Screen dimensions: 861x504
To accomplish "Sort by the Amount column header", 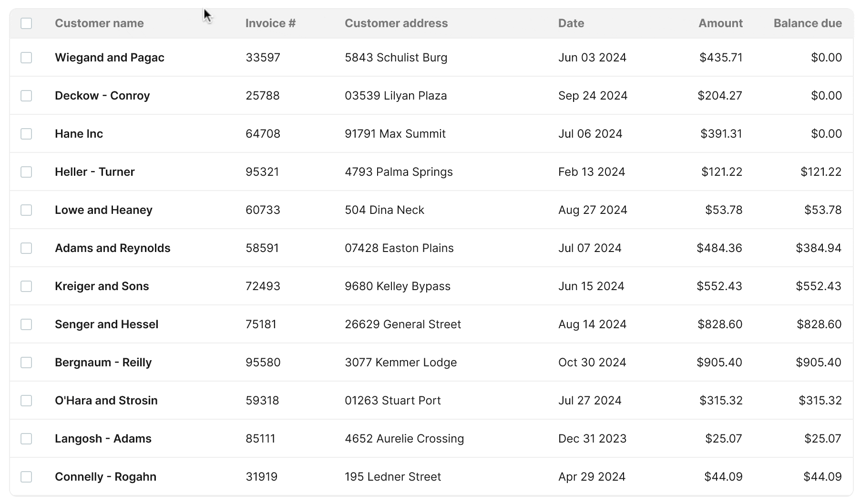I will click(720, 23).
